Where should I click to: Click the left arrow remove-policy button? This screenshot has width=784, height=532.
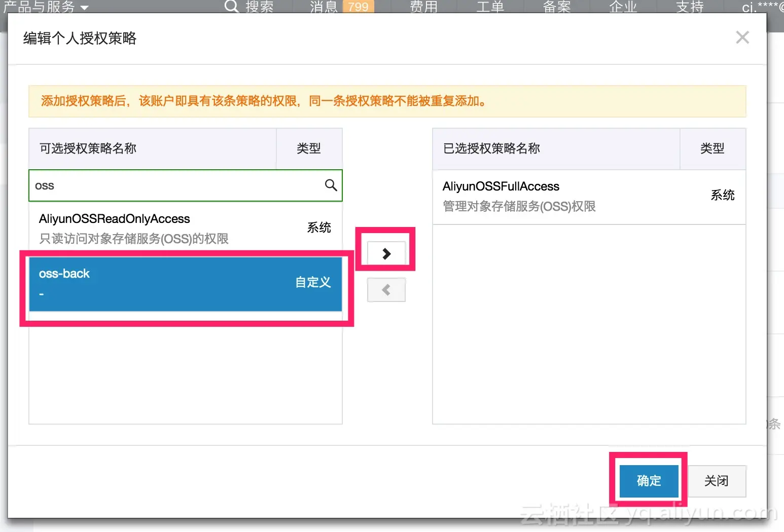(x=386, y=290)
